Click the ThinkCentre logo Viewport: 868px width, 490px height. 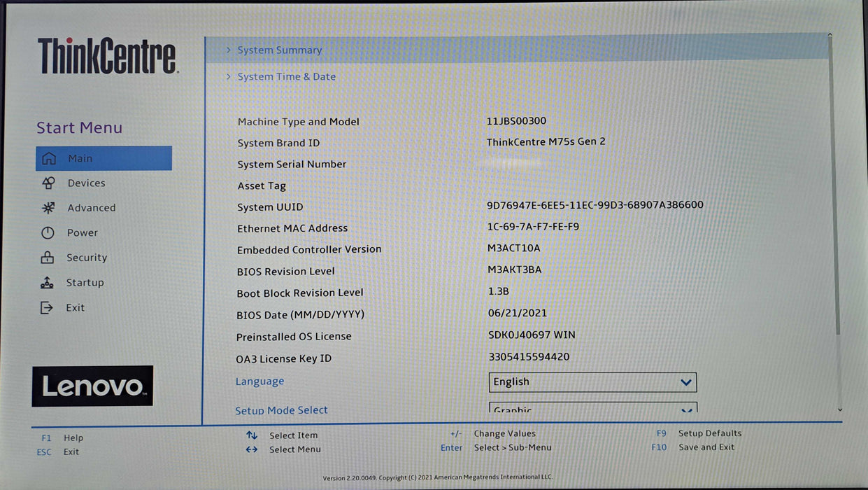108,56
